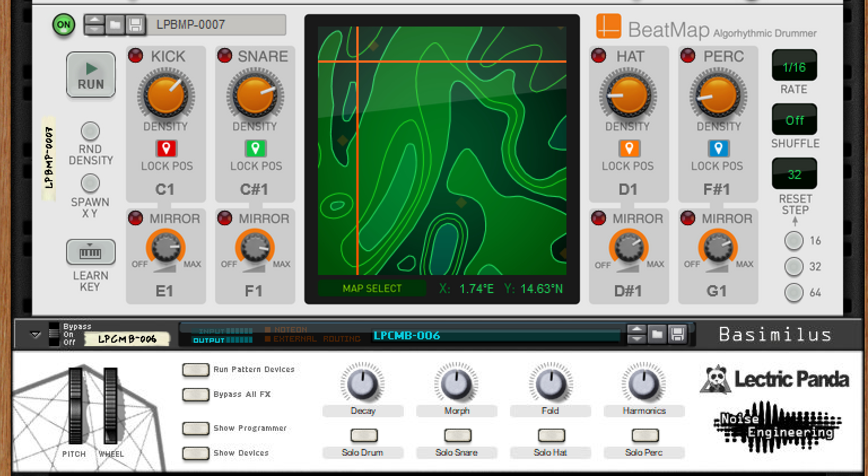Viewport: 868px width, 476px height.
Task: Click the Show Devices button
Action: pyautogui.click(x=195, y=453)
